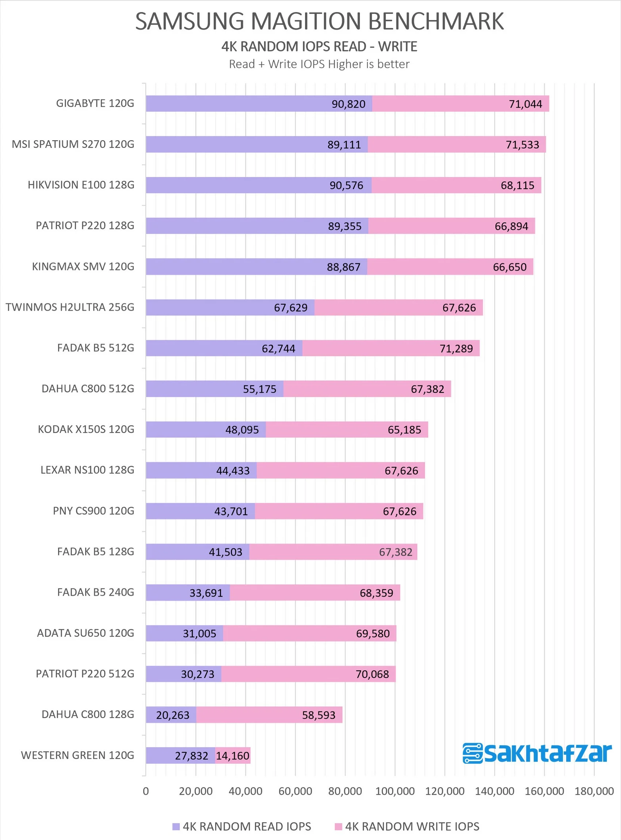Select the GIGABYTE 120G read bar showing 90,820

(x=259, y=104)
